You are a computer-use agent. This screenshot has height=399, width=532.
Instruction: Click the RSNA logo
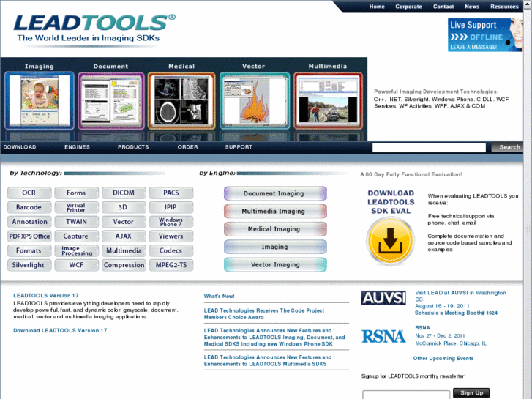[383, 336]
